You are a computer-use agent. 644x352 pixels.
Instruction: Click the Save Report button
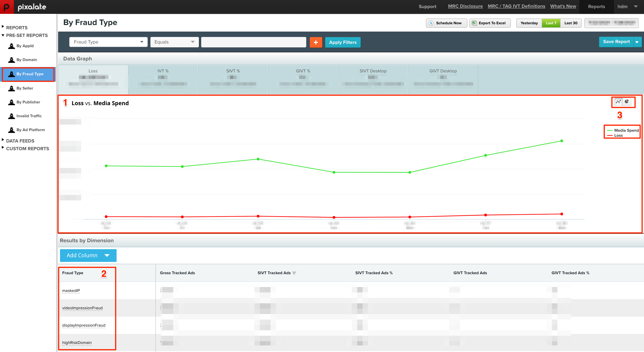616,42
